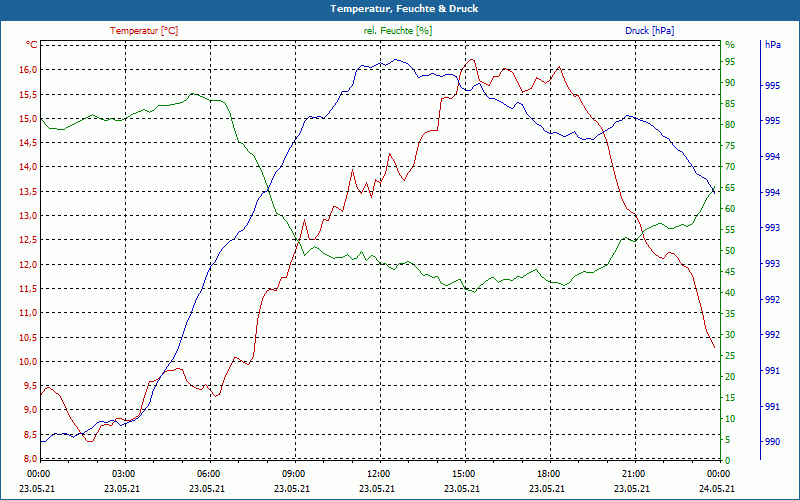Click the '85' humidity axis value
The width and height of the screenshot is (800, 500).
click(730, 104)
